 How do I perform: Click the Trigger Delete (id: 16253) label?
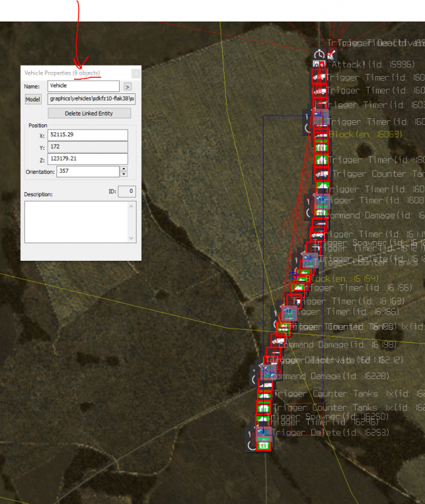coord(330,433)
